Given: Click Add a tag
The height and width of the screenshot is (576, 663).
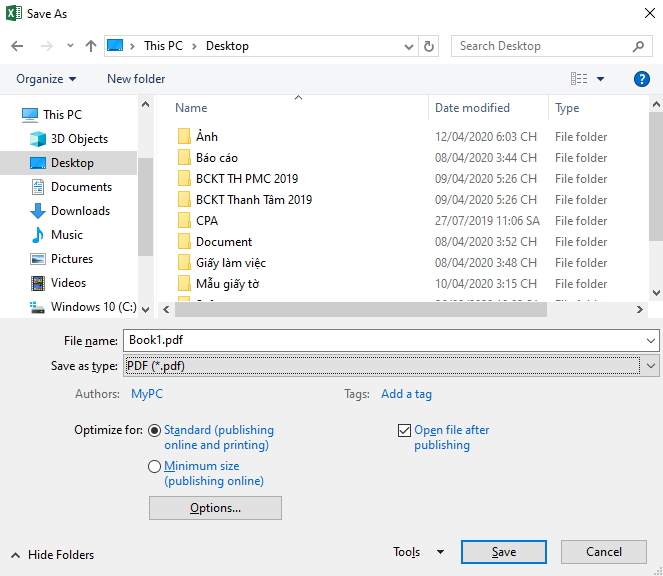Looking at the screenshot, I should pos(406,394).
